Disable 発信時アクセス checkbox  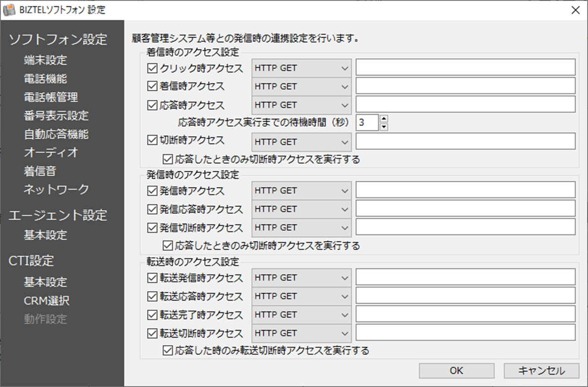152,191
